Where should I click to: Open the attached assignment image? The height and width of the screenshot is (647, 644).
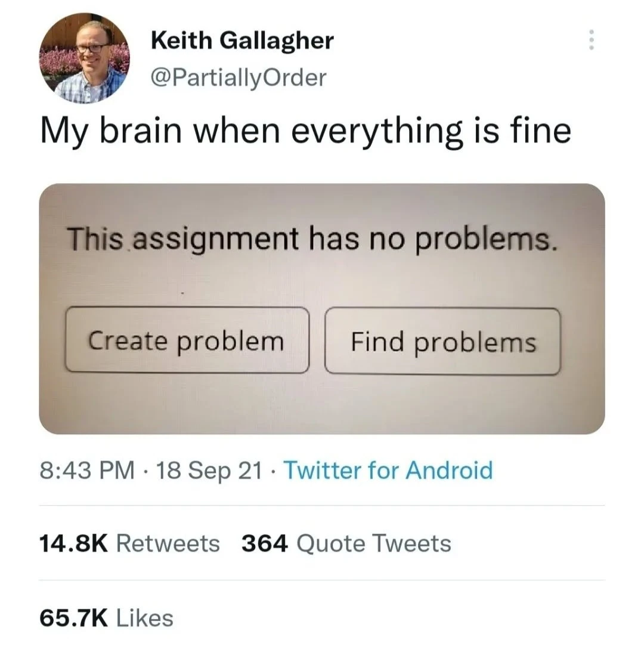tap(322, 309)
